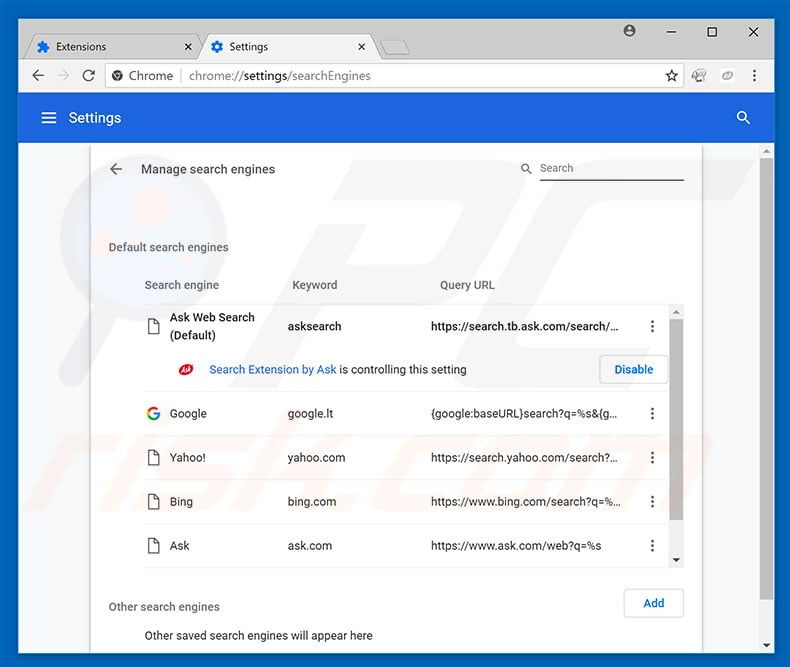Image resolution: width=790 pixels, height=667 pixels.
Task: Open more actions for Yahoo!
Action: pyautogui.click(x=652, y=457)
